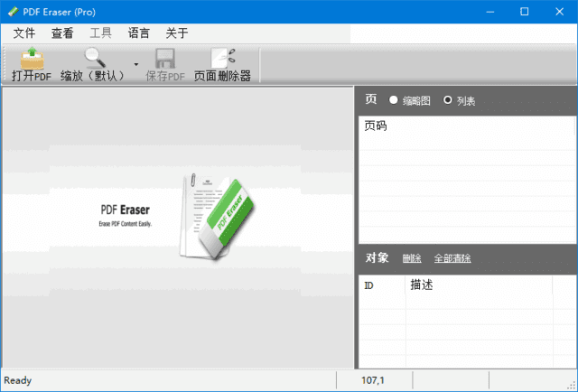Open the About (关于) menu

click(177, 33)
